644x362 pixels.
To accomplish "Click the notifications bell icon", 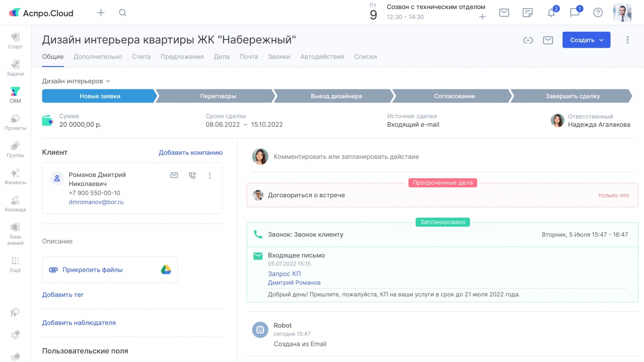I will pyautogui.click(x=551, y=13).
